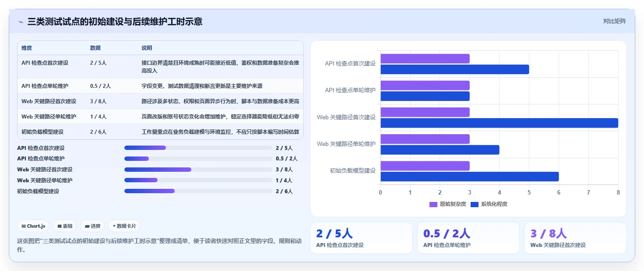Viewport: 644px width, 271px height.
Task: Click the progress bar for Web 关键路径首次建设
Action: [x=198, y=170]
